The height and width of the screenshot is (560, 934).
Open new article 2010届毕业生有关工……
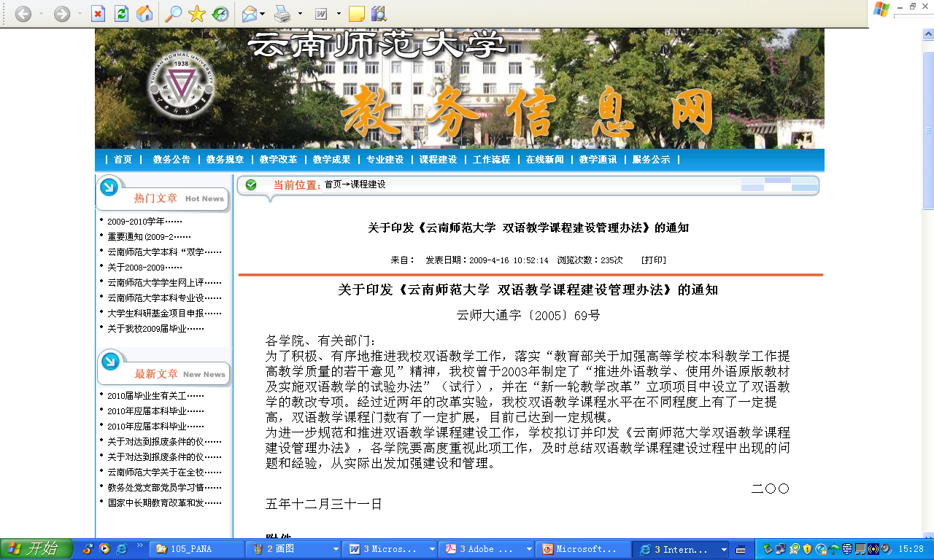click(x=155, y=395)
